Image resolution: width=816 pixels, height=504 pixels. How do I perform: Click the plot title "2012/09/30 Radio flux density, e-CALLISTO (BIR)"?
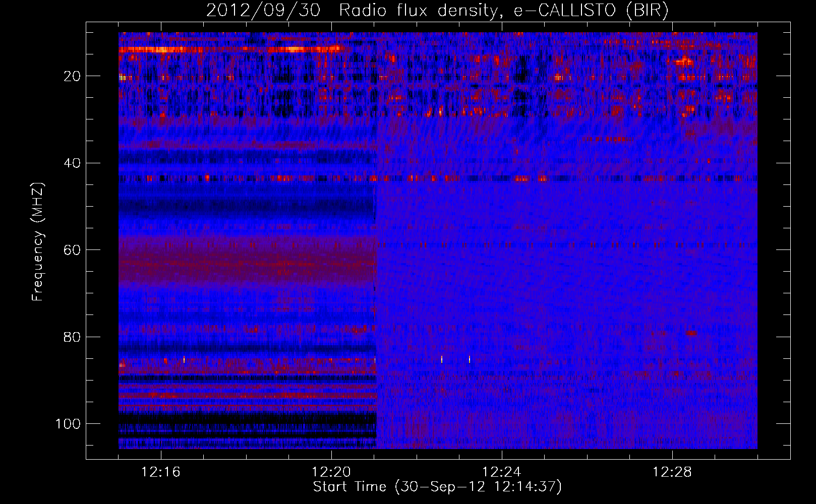click(437, 10)
